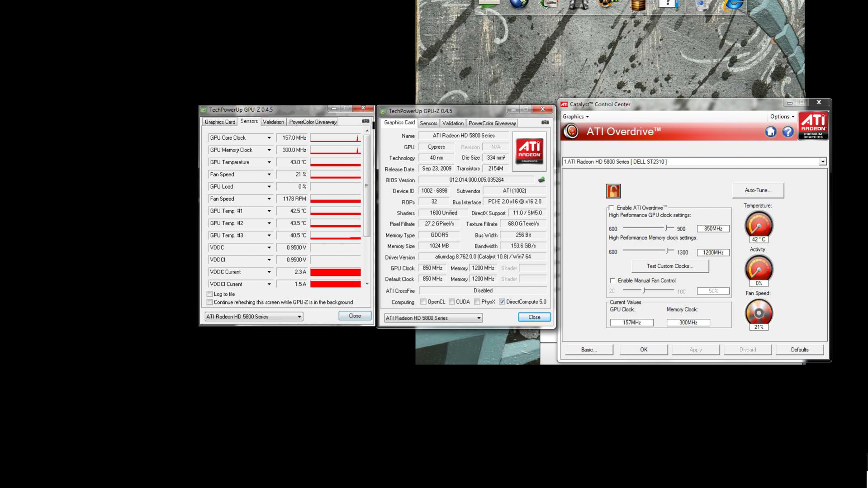Click camera screenshot icon in GPU-Z Sensors window

(x=365, y=121)
